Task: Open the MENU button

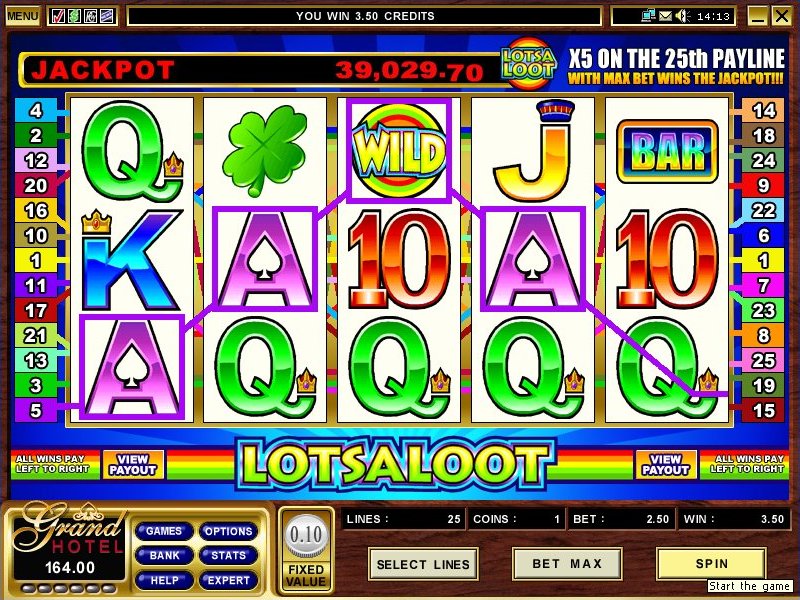Action: pos(22,16)
